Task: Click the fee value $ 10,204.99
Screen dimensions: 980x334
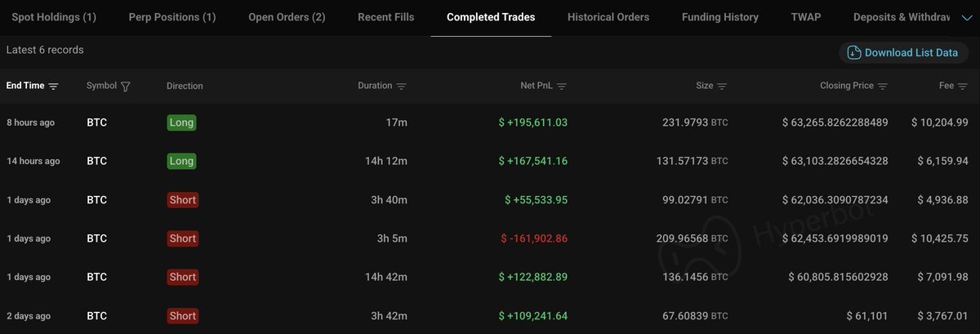Action: tap(940, 122)
